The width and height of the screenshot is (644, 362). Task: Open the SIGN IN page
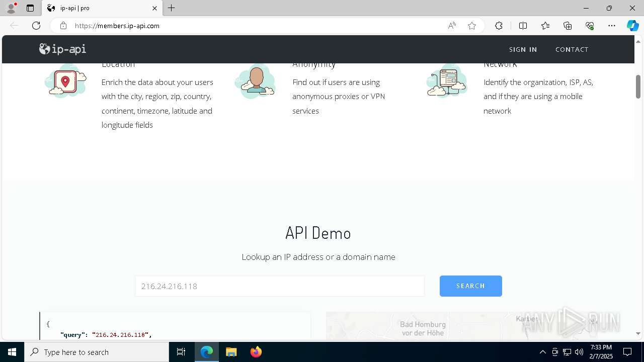523,49
